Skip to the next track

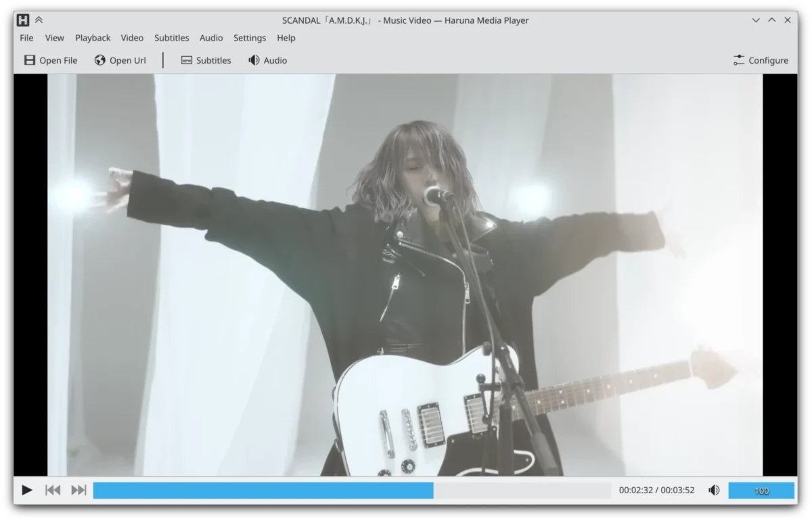pyautogui.click(x=78, y=490)
